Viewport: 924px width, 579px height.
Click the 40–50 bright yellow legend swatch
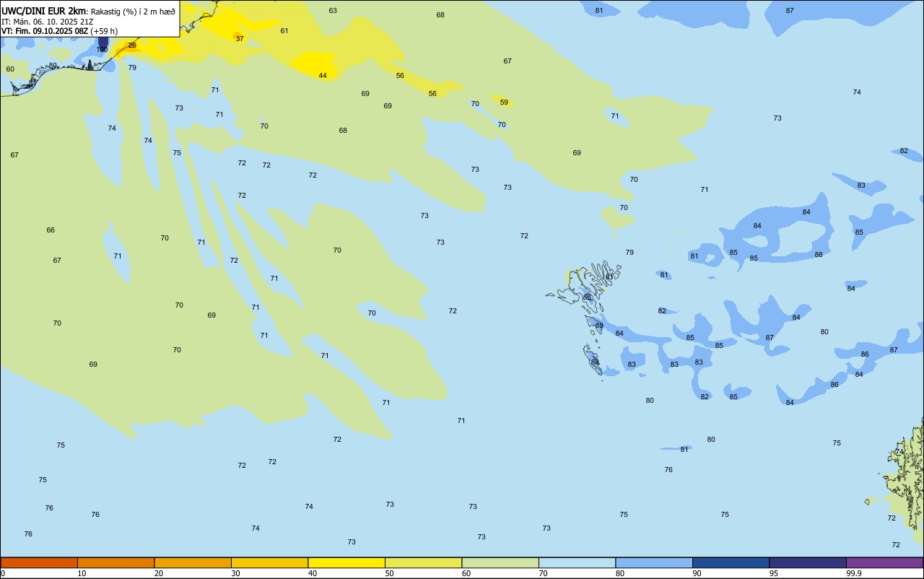coord(346,562)
